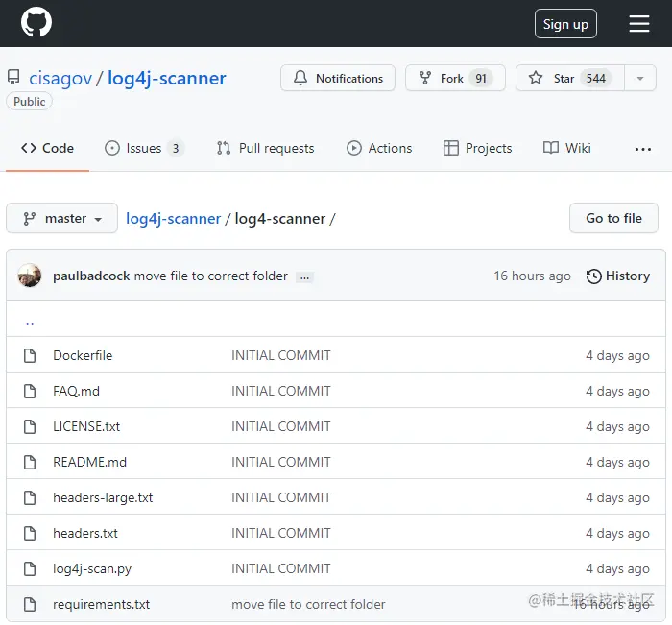Open the master branch dropdown

(61, 218)
